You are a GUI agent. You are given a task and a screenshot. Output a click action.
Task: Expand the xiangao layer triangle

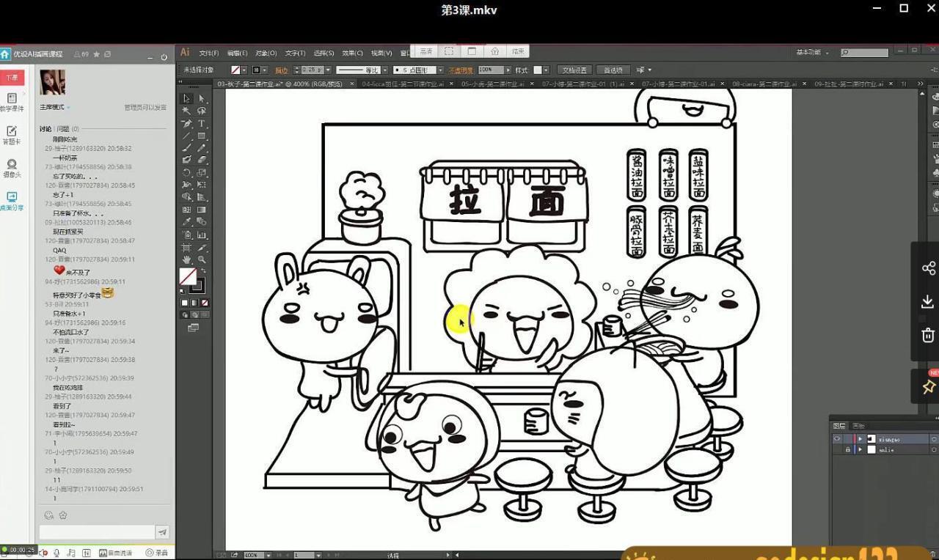point(860,438)
